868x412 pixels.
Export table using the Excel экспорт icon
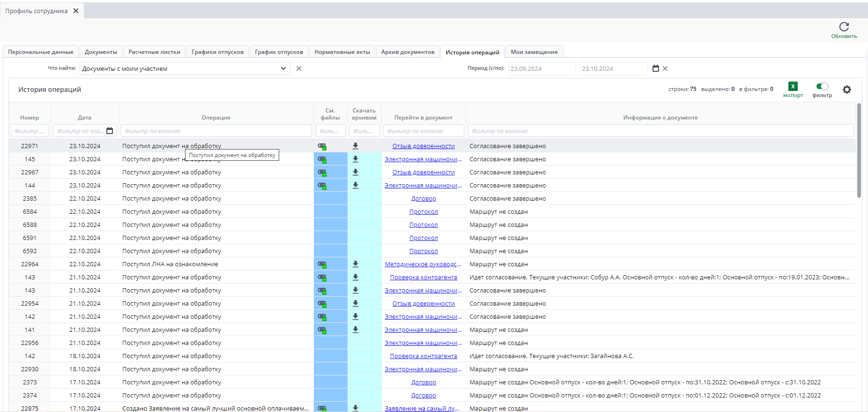pyautogui.click(x=793, y=86)
